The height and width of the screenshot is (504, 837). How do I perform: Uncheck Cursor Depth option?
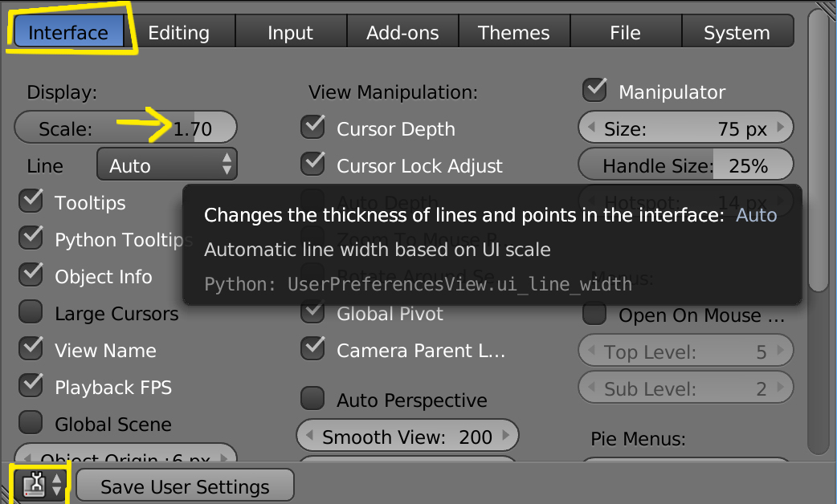click(313, 128)
